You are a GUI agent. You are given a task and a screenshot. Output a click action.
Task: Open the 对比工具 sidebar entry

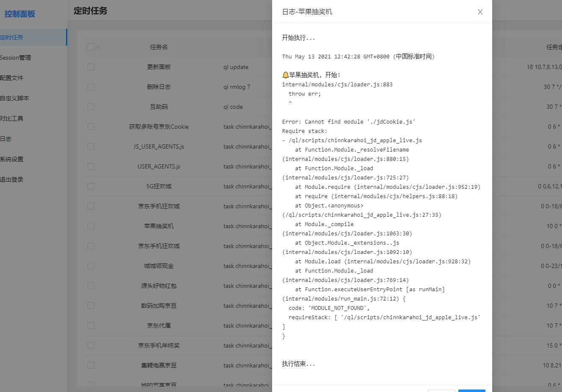13,118
